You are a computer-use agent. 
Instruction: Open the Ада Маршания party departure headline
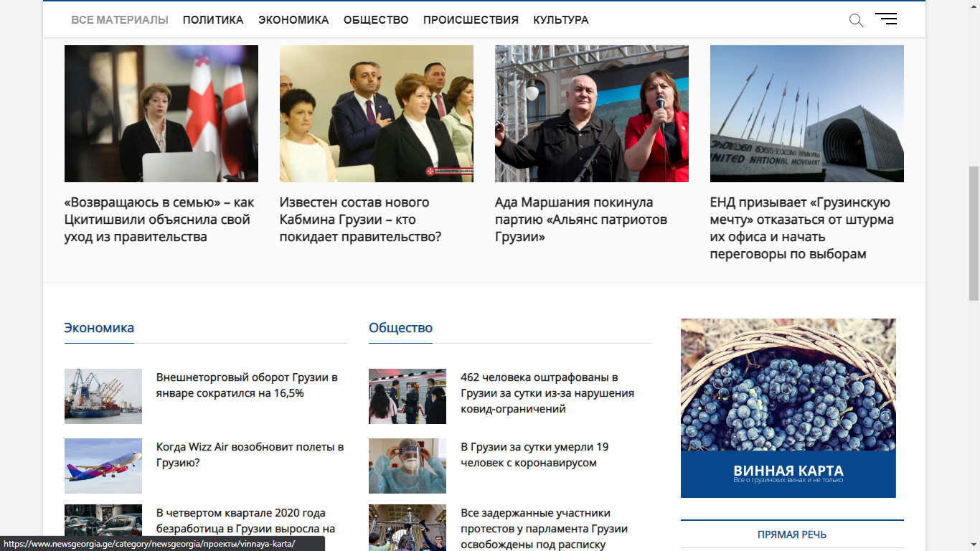581,220
